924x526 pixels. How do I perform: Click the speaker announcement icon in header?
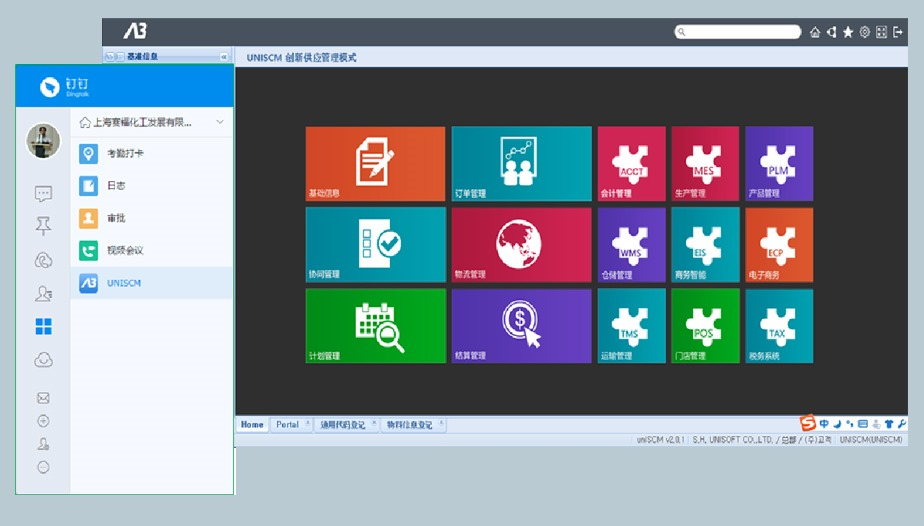(831, 32)
